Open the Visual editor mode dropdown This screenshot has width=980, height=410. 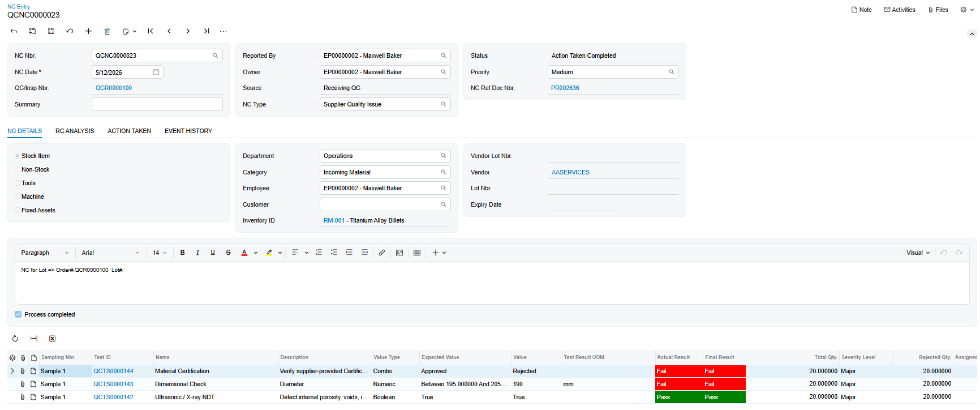coord(918,253)
